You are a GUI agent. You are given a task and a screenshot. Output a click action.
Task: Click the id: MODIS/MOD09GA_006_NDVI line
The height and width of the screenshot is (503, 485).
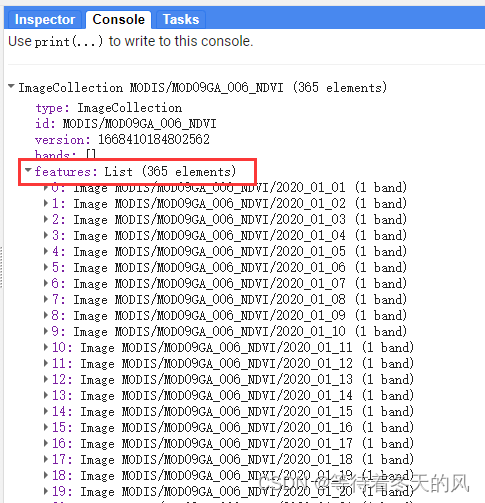click(x=126, y=124)
